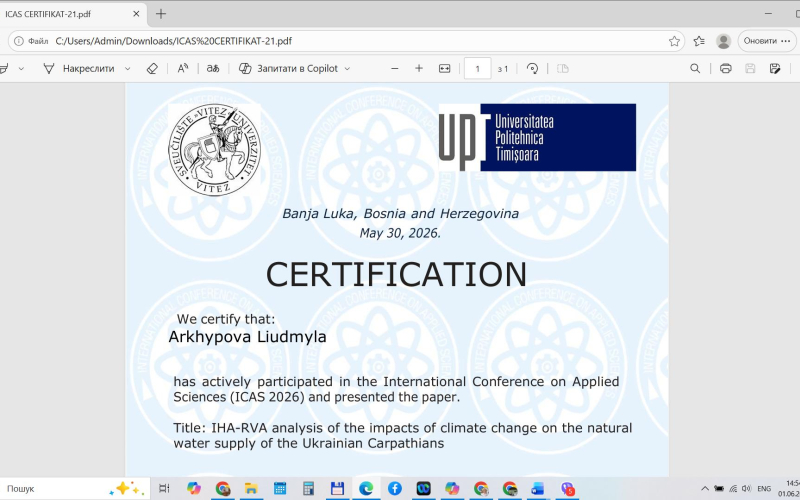The height and width of the screenshot is (500, 800).
Task: Open the Calendar app on taskbar
Action: [280, 489]
